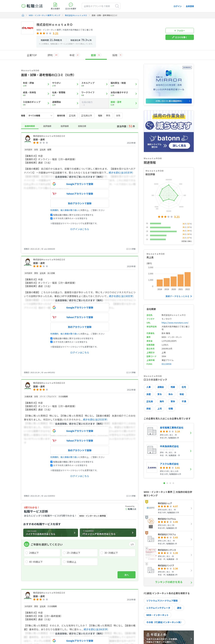Switch to the 評判 tab
The width and height of the screenshot is (215, 644).
tap(53, 55)
